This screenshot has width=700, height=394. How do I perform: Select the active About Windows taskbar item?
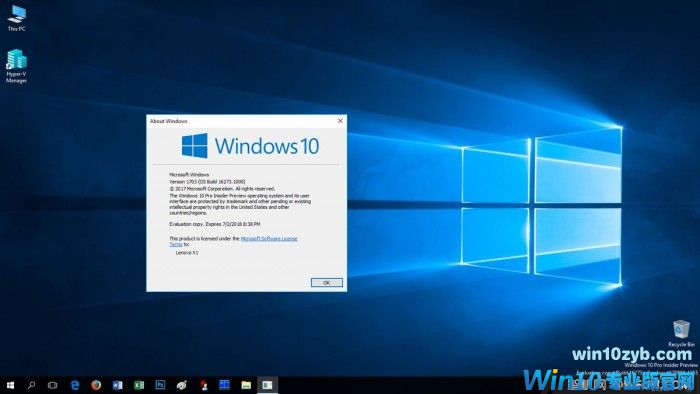pos(267,385)
